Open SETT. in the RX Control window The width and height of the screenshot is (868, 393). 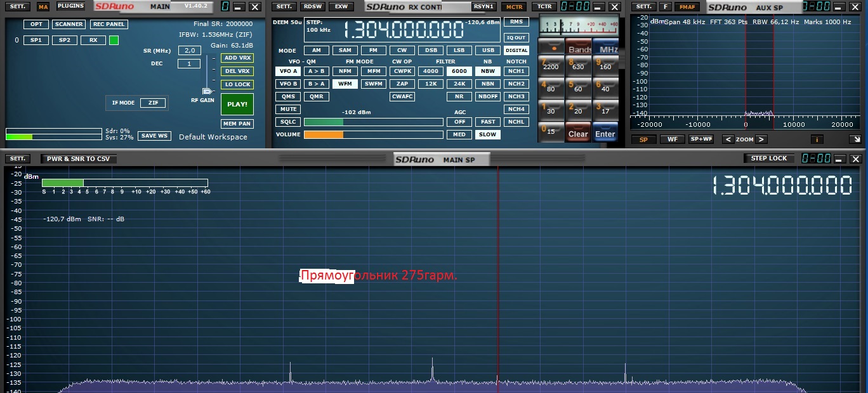coord(284,6)
